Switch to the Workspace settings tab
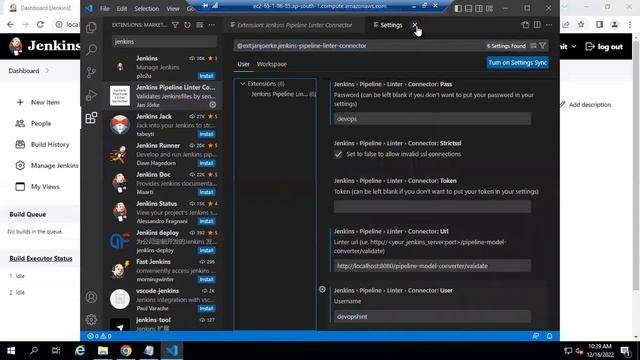The image size is (640, 360). (271, 64)
